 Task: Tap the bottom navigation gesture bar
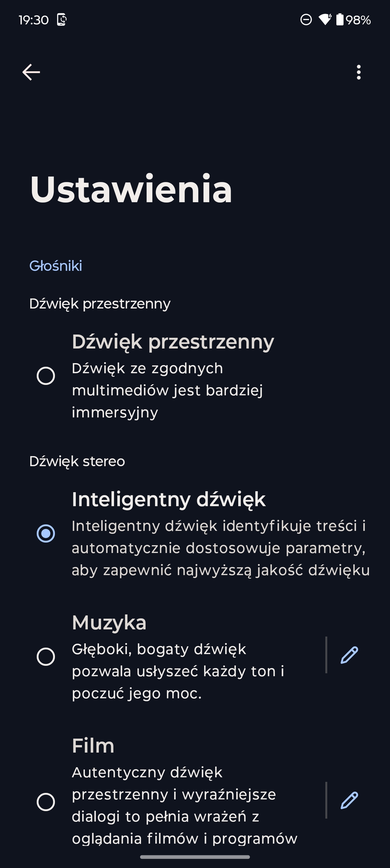pyautogui.click(x=195, y=857)
